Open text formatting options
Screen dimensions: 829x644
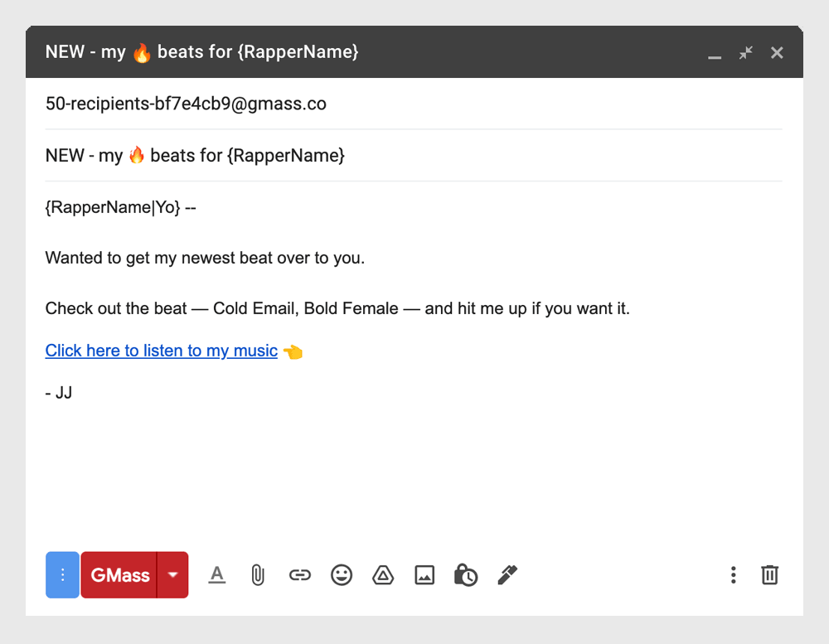(x=216, y=574)
